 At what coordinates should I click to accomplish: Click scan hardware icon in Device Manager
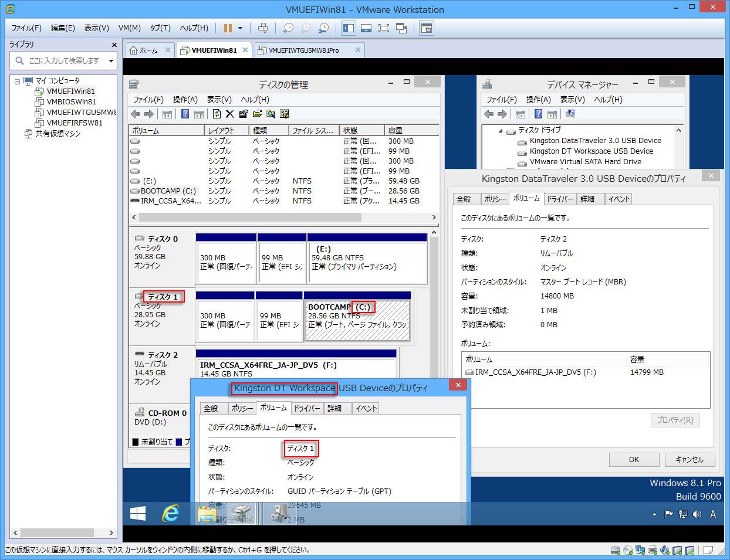(x=570, y=114)
